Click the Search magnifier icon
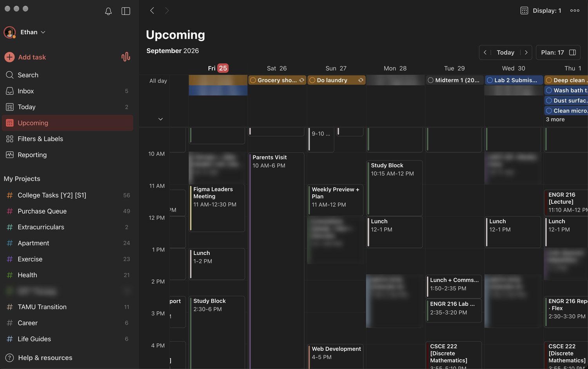Viewport: 588px width, 369px height. pyautogui.click(x=10, y=75)
